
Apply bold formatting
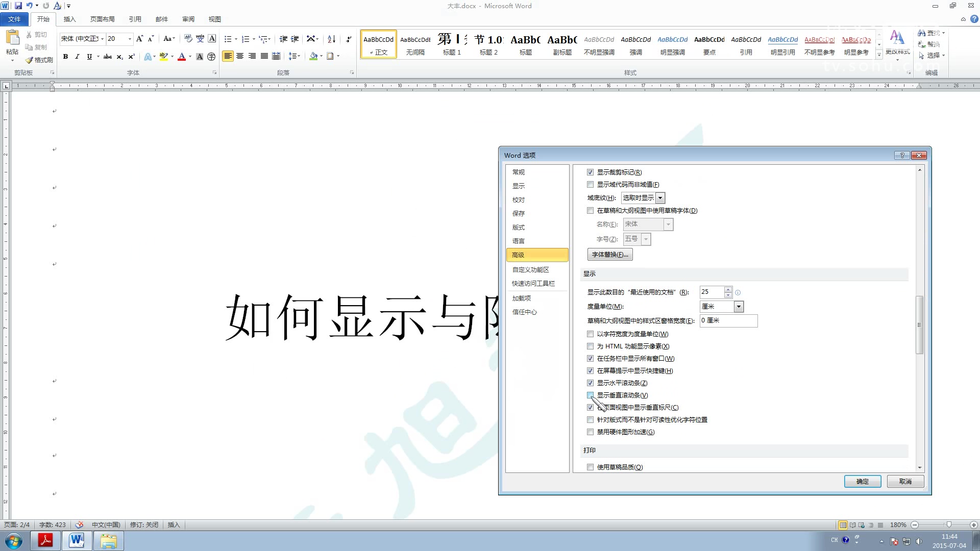tap(65, 57)
